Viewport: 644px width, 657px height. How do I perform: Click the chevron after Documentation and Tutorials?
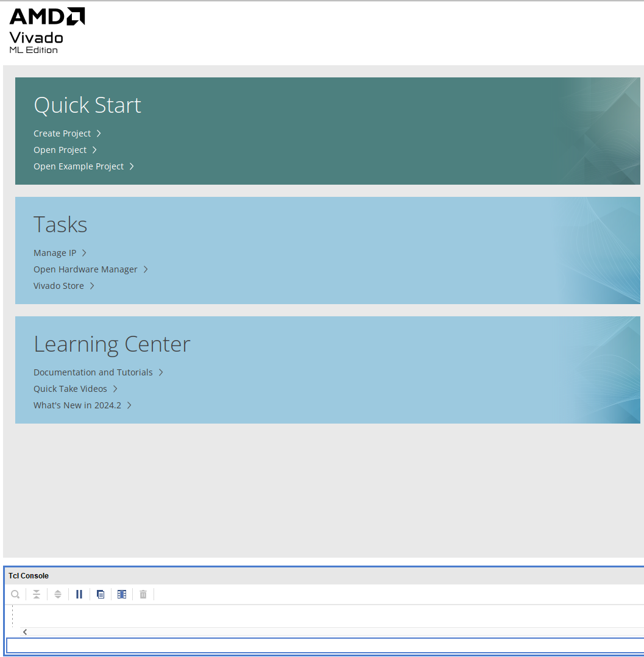(161, 372)
